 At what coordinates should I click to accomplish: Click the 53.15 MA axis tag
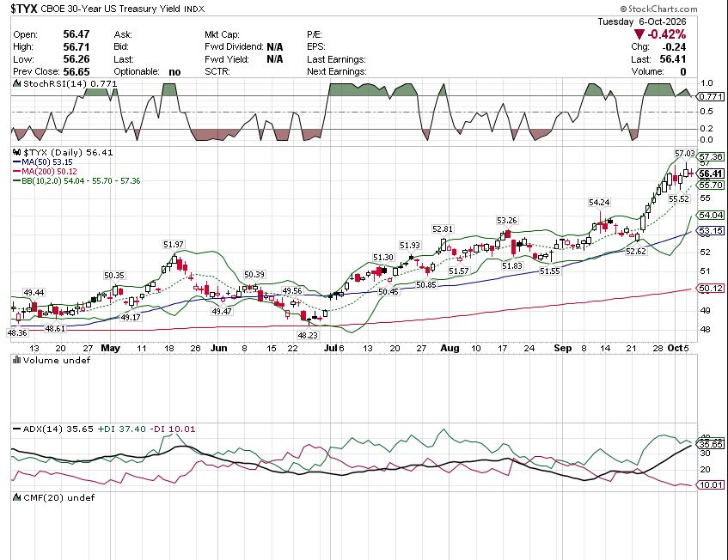click(x=711, y=230)
